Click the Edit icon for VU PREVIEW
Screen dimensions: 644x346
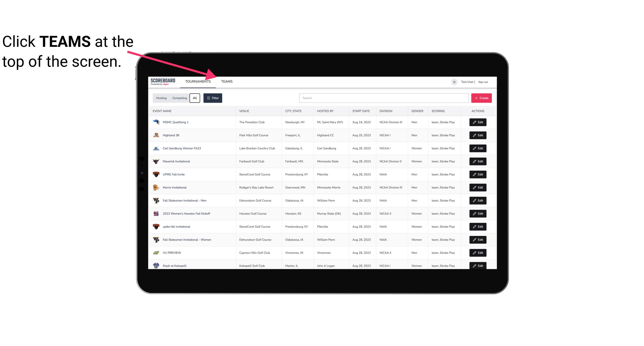click(x=478, y=253)
